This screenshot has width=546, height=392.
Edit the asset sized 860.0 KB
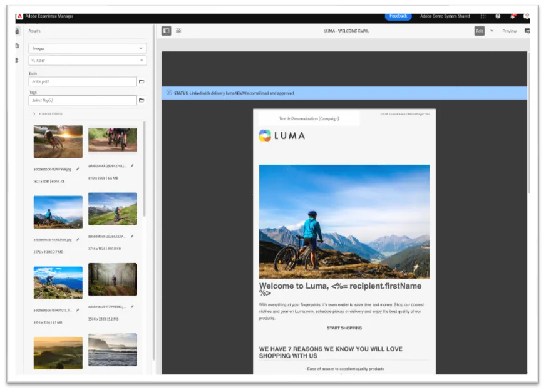pos(132,236)
